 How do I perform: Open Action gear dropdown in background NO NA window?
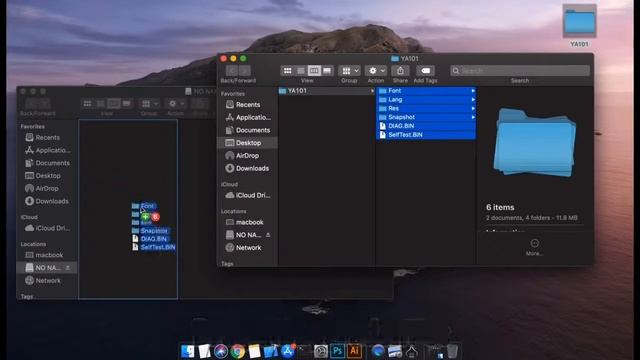[x=176, y=104]
